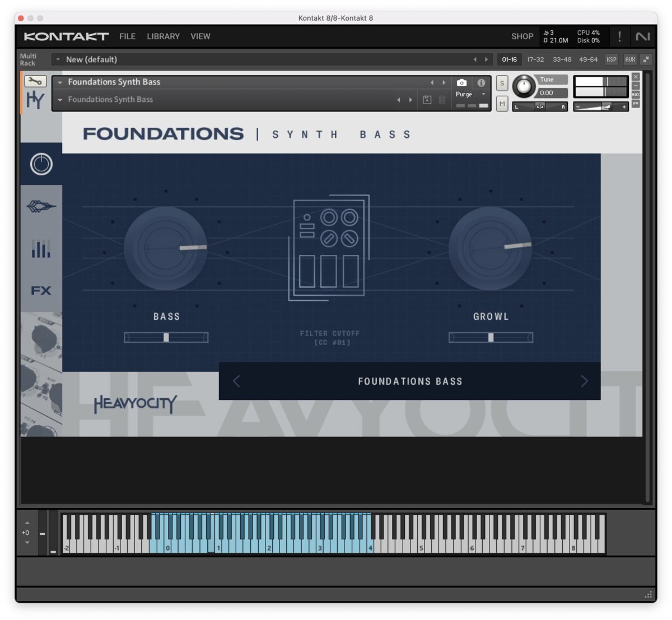Switch to channel page 49-64
This screenshot has height=620, width=672.
pyautogui.click(x=588, y=59)
